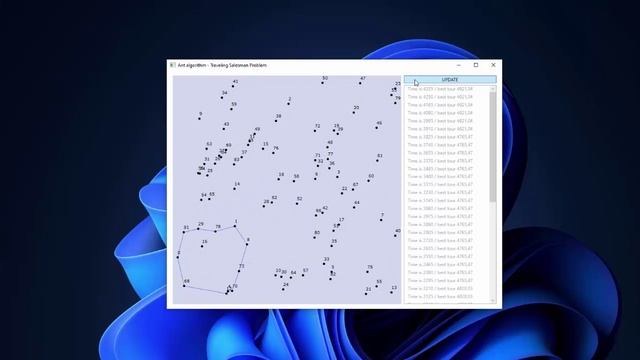
Task: Select city point 33 on the map
Action: 324,264
